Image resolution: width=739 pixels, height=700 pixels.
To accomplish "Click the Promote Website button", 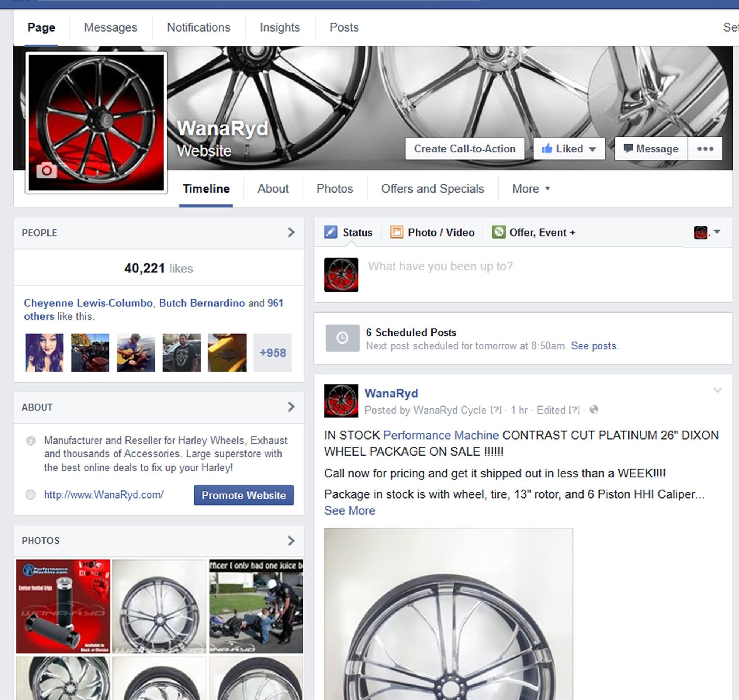I will pos(244,495).
